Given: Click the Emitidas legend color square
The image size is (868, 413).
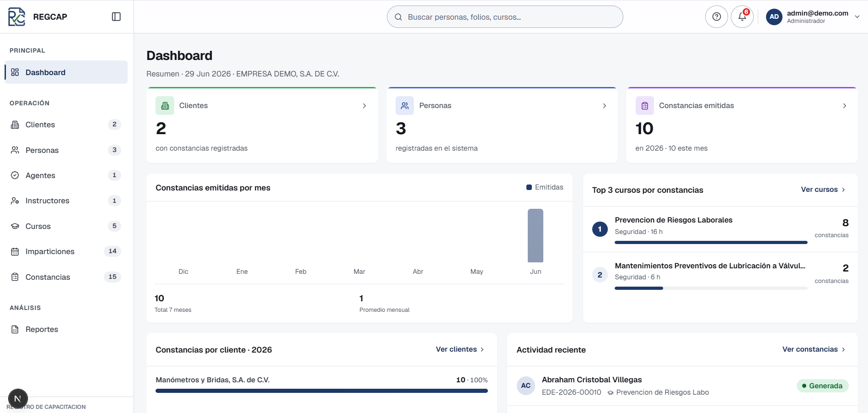Looking at the screenshot, I should click(529, 187).
